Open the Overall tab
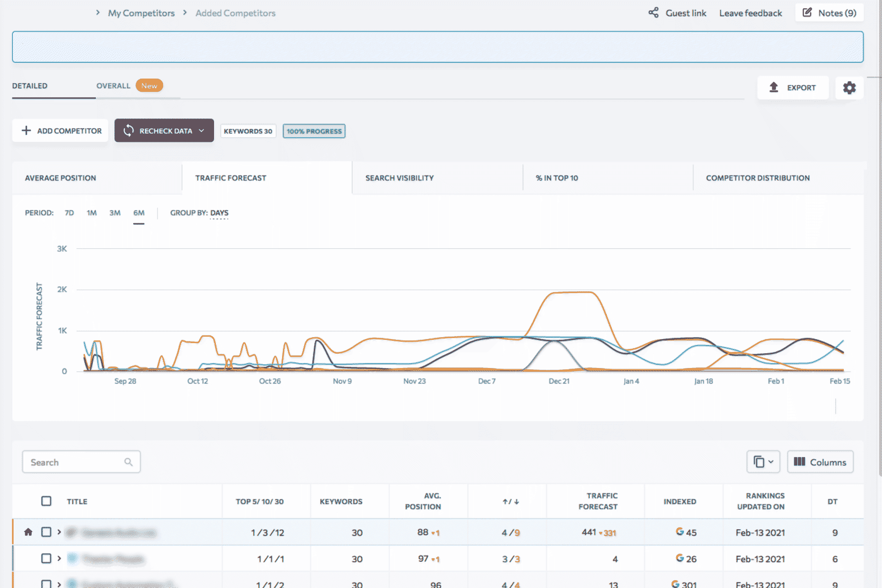This screenshot has height=588, width=882. pos(113,86)
